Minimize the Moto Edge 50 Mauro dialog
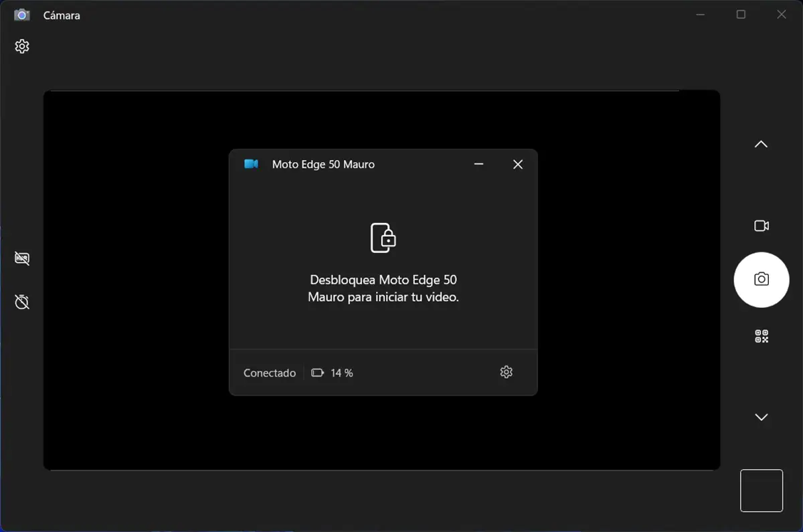The height and width of the screenshot is (532, 803). pyautogui.click(x=478, y=165)
